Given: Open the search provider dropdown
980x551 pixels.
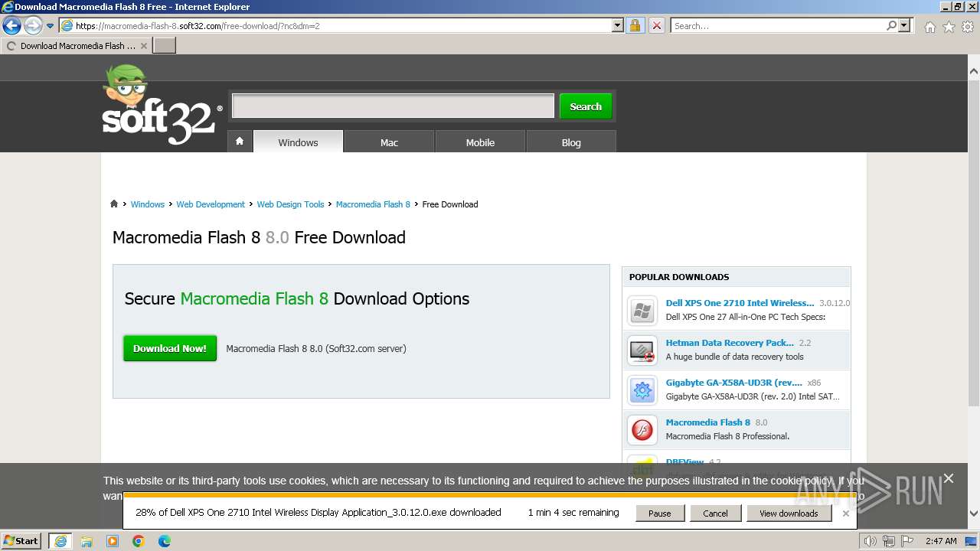Looking at the screenshot, I should (x=904, y=25).
